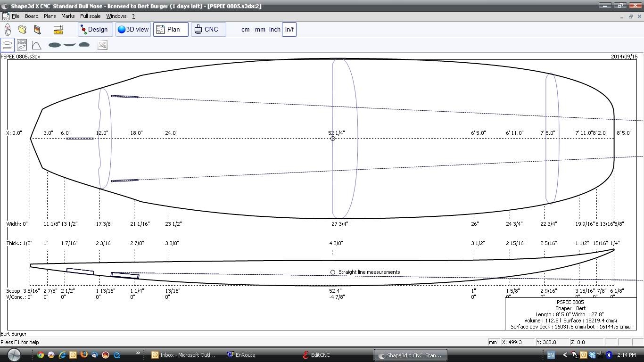The image size is (644, 362).
Task: Click the rocker curve shape icon
Action: [x=69, y=45]
